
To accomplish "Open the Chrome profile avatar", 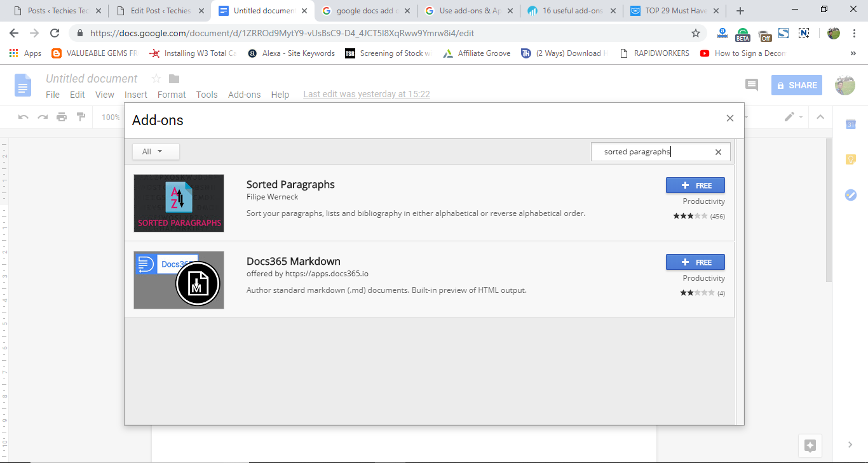I will point(834,33).
